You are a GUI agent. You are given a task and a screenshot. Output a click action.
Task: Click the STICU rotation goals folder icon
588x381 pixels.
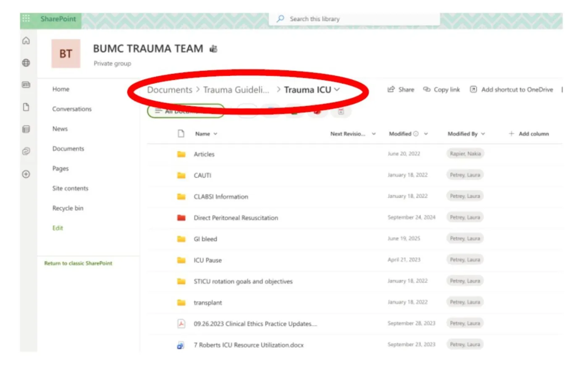(181, 281)
